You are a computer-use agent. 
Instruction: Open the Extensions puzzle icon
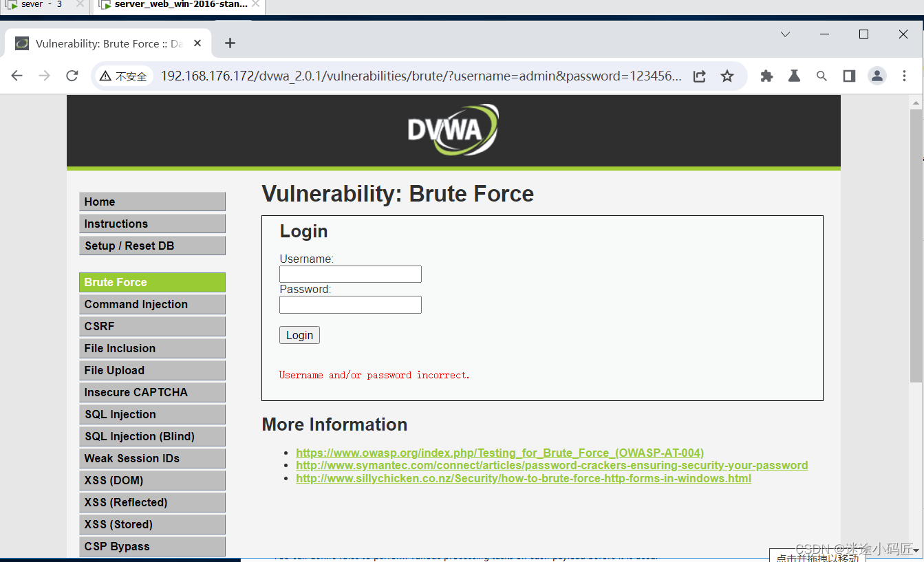(x=766, y=76)
